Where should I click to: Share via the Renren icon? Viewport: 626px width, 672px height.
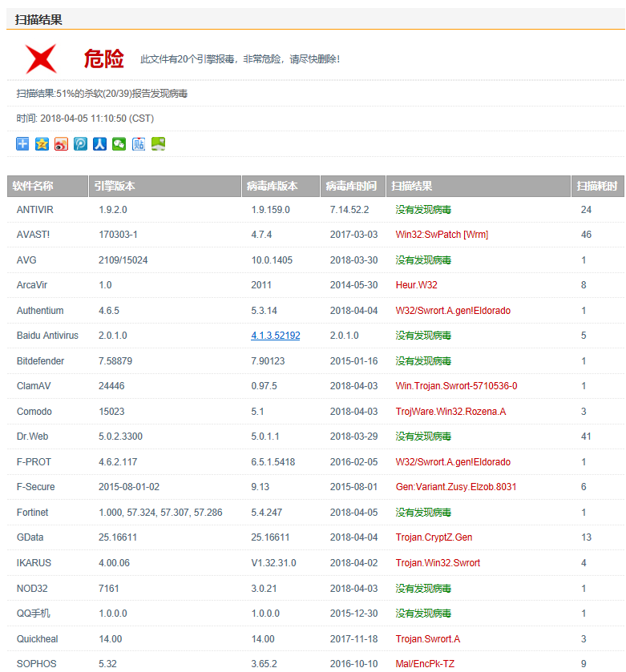coord(100,144)
